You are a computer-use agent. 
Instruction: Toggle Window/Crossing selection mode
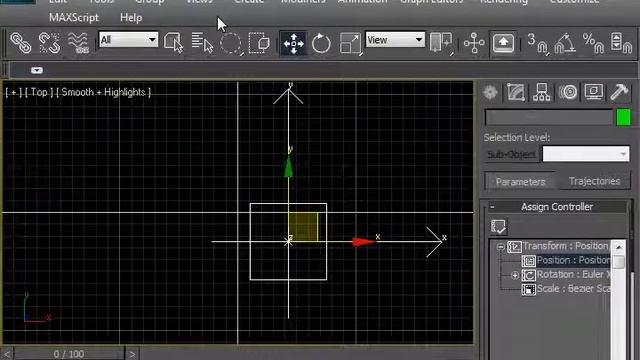tap(259, 43)
